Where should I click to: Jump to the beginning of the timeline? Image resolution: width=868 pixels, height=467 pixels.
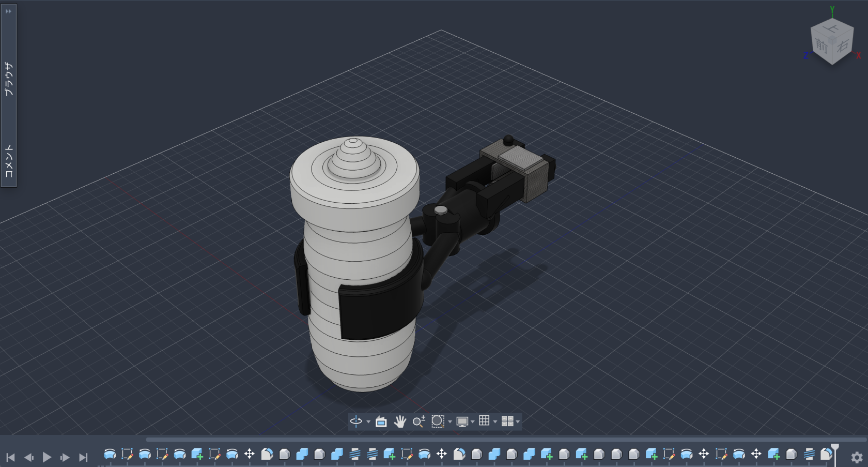[10, 457]
